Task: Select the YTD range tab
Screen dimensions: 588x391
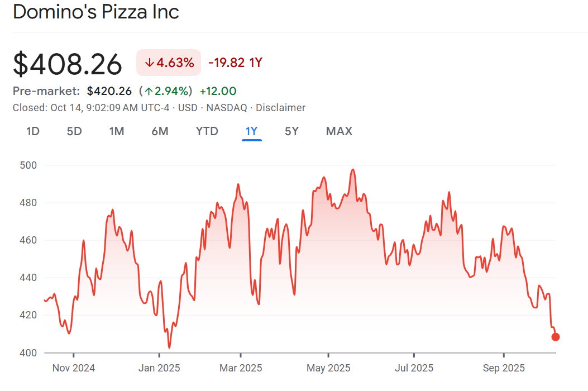Action: [x=207, y=131]
